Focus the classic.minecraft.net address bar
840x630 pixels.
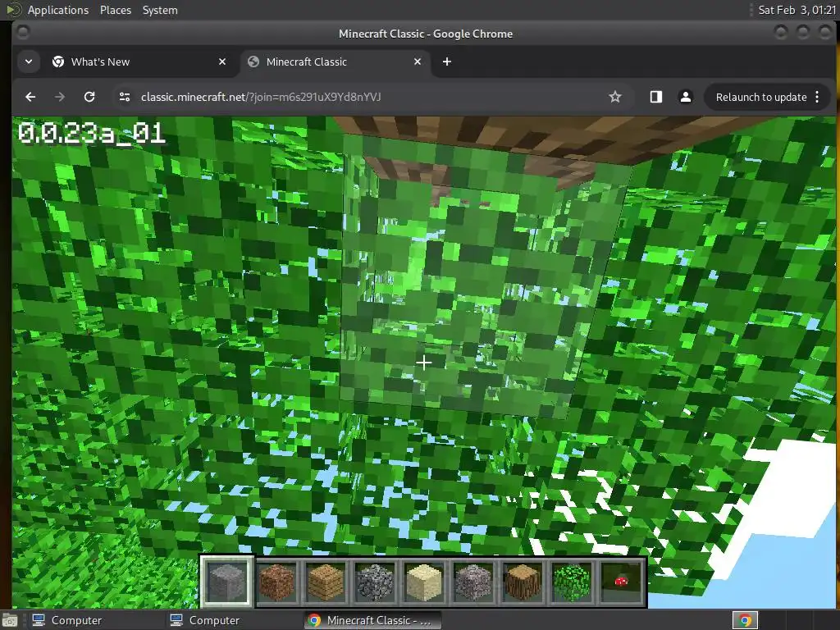pos(260,97)
